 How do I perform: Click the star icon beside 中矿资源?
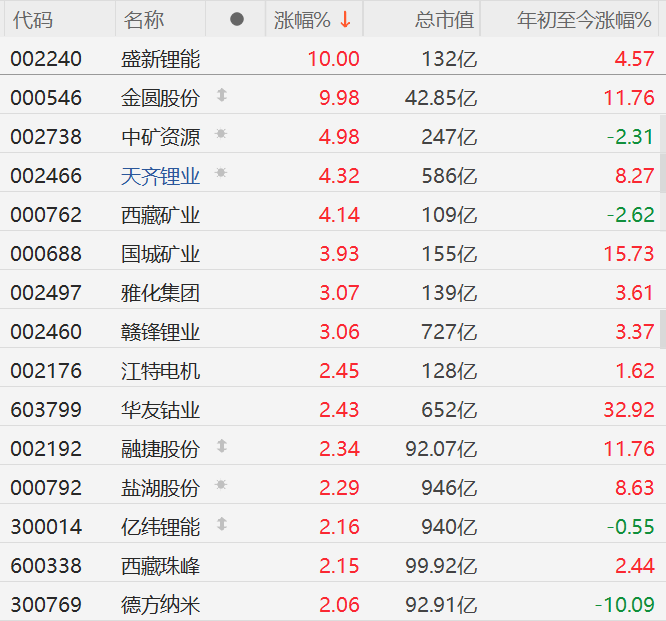click(x=221, y=133)
